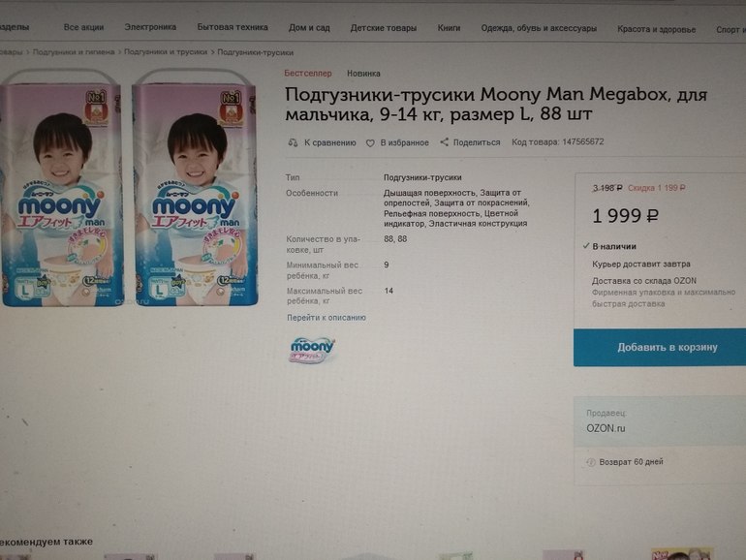The image size is (746, 560).
Task: Click the compare scales icon
Action: 293,142
